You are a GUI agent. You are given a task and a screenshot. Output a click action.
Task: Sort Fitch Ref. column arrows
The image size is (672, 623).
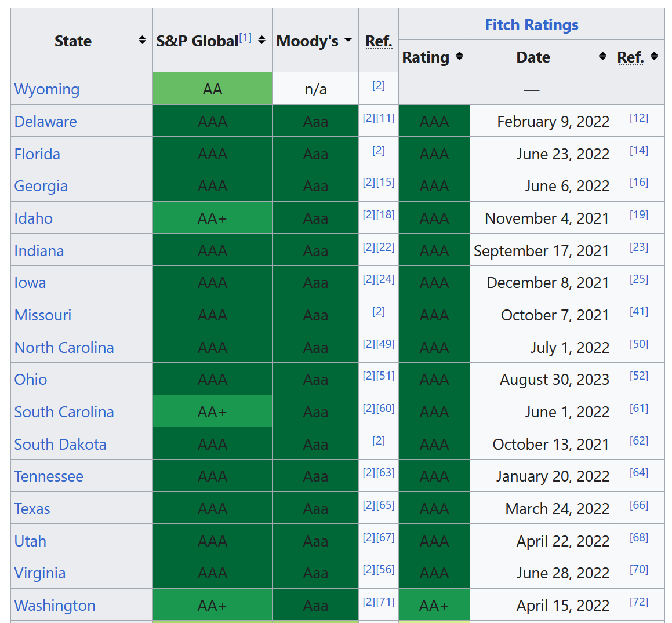click(x=655, y=56)
